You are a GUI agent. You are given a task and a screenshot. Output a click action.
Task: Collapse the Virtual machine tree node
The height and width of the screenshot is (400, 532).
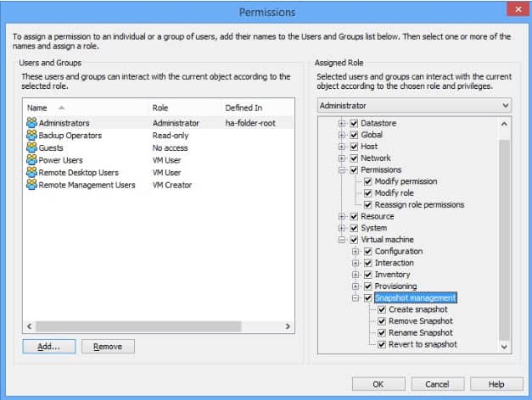(342, 240)
